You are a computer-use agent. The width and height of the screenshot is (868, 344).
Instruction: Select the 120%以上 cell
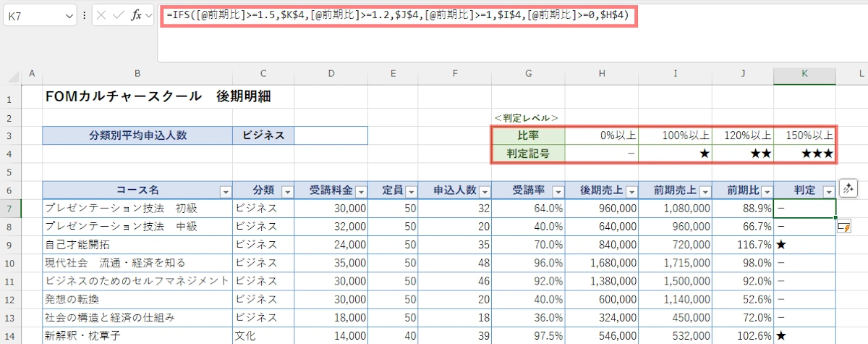[742, 135]
